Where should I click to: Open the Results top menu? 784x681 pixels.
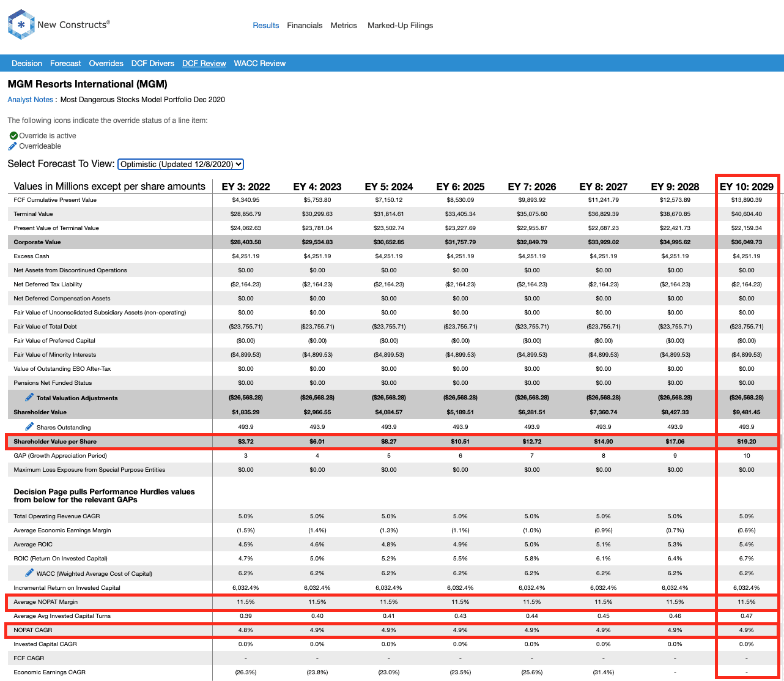point(266,26)
